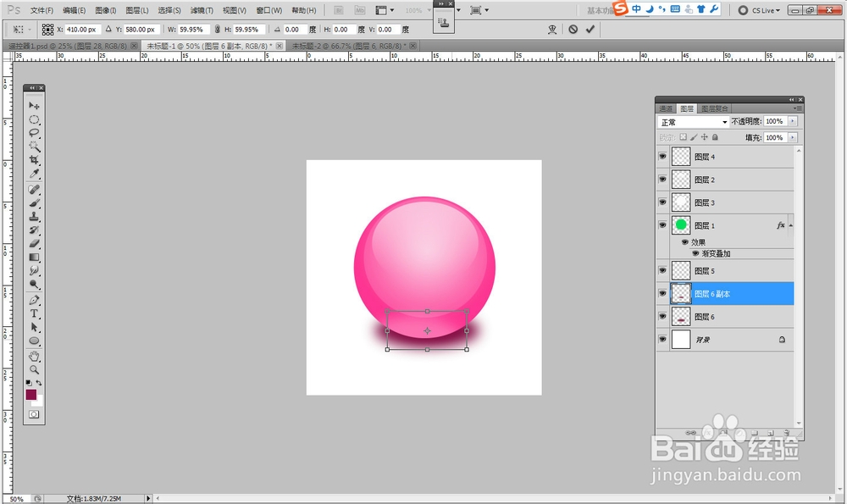
Task: Open the fill 填充 slider arrow
Action: point(793,138)
